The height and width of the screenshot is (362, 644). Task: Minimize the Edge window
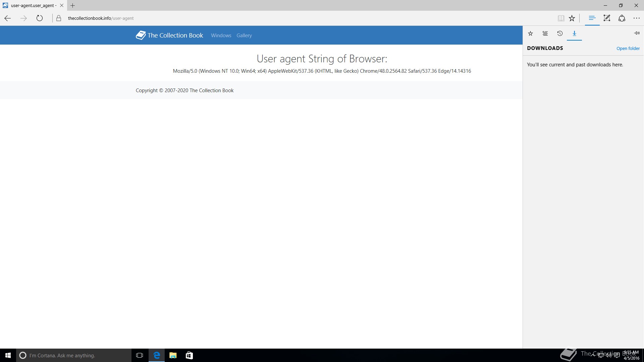point(605,5)
